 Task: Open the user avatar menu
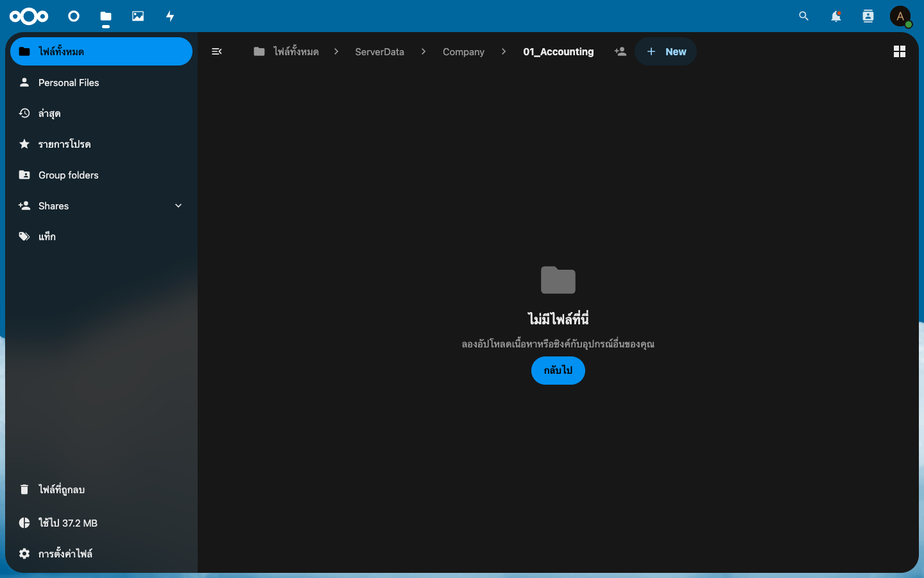point(900,16)
